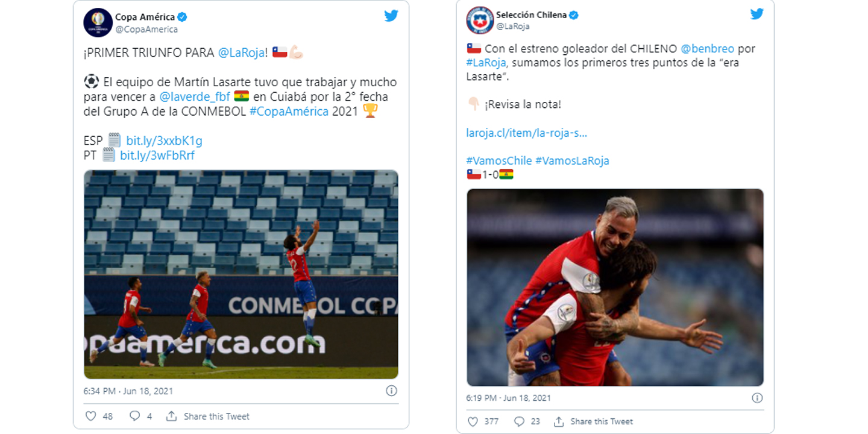Open the bit.ly/3xxbK1g Spanish link
This screenshot has height=434, width=868.
164,141
